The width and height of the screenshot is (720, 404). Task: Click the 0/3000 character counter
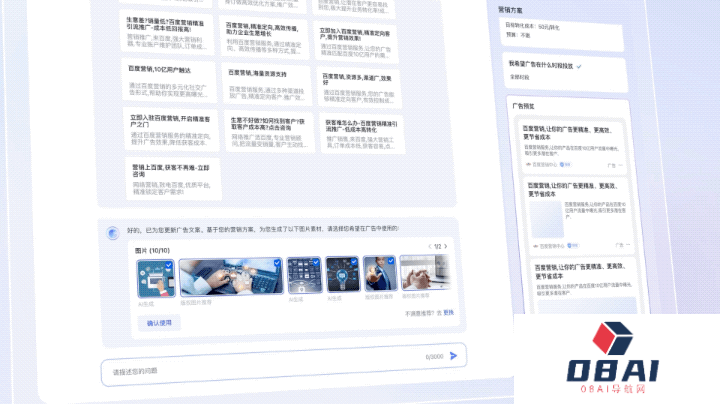(x=434, y=357)
